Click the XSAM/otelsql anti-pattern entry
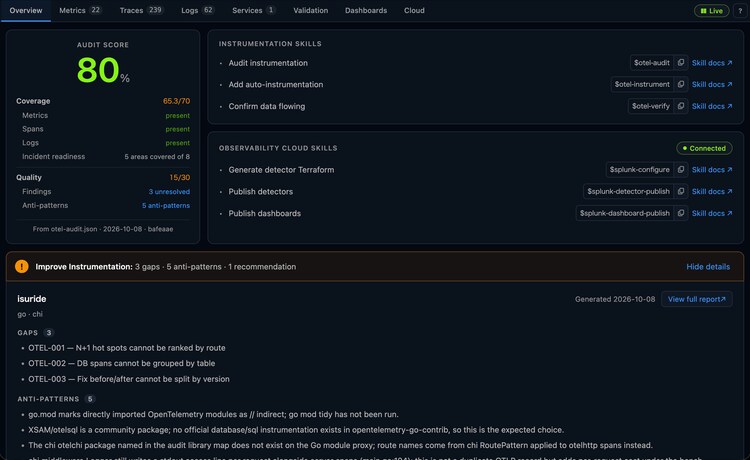 coord(296,430)
